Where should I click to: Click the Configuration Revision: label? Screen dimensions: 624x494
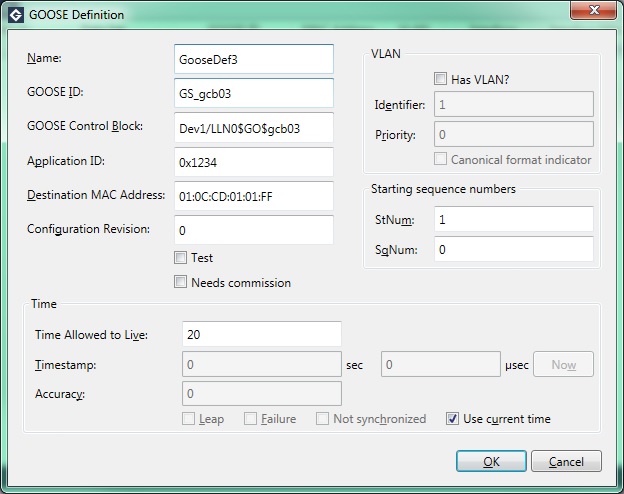[x=88, y=229]
